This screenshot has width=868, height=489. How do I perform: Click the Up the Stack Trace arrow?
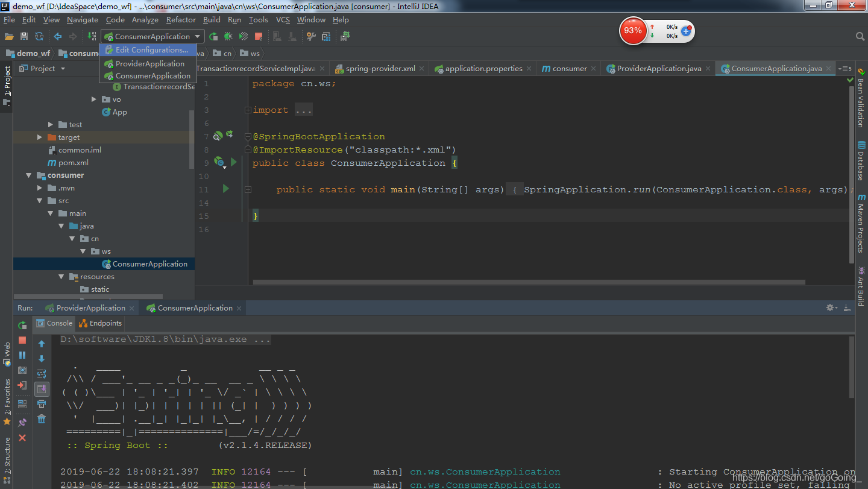click(42, 344)
